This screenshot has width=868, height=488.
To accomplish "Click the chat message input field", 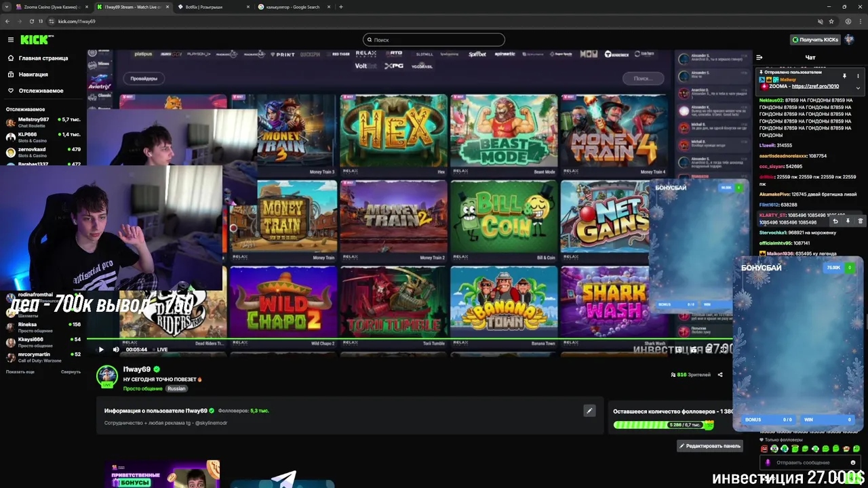I will (810, 462).
